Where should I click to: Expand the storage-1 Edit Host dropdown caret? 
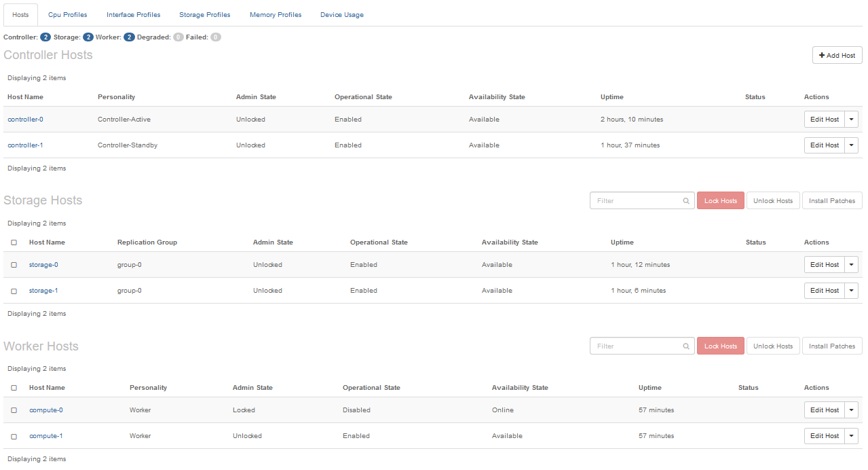click(852, 291)
